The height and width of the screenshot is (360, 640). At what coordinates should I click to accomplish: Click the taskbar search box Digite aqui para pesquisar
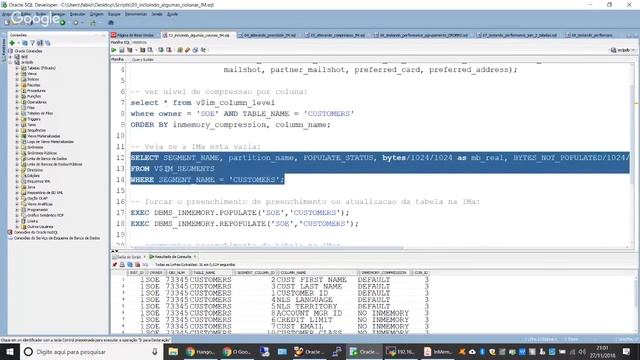(92, 351)
